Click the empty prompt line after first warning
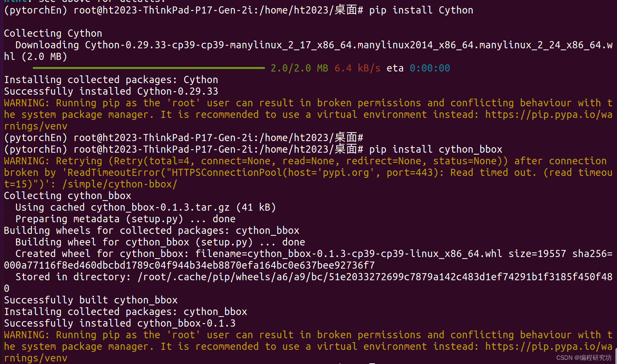This screenshot has width=617, height=364. click(x=184, y=138)
